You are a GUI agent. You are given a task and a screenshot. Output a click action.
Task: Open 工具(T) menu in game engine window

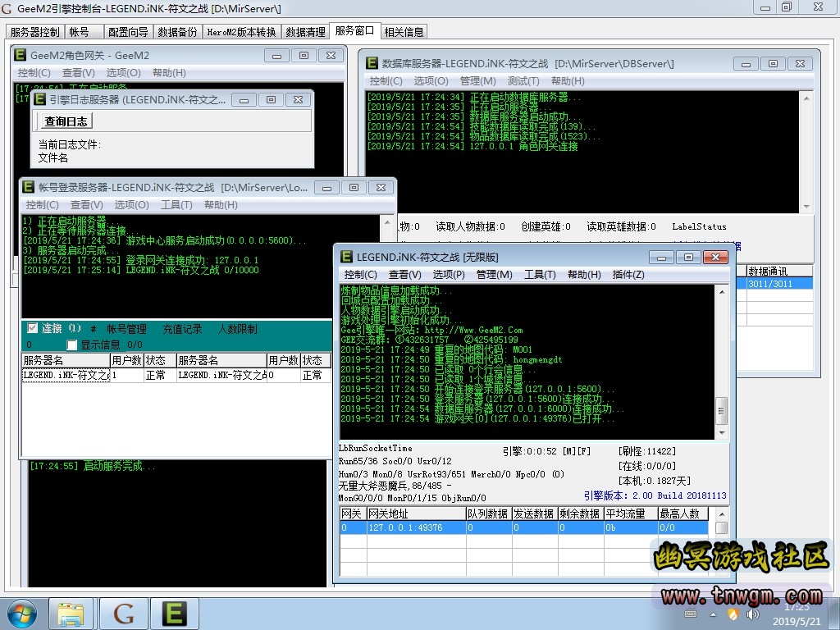point(540,274)
